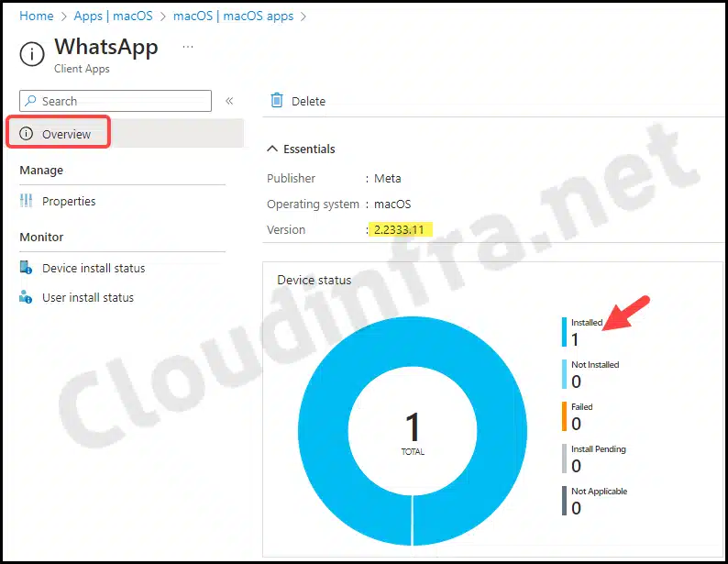The height and width of the screenshot is (564, 728).
Task: Click the User install status icon
Action: tap(26, 297)
